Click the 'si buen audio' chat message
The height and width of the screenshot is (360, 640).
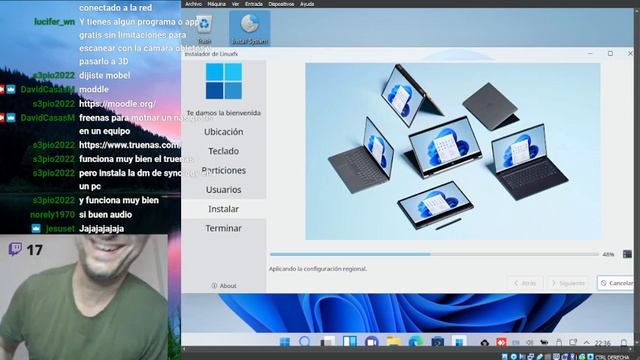pos(105,215)
